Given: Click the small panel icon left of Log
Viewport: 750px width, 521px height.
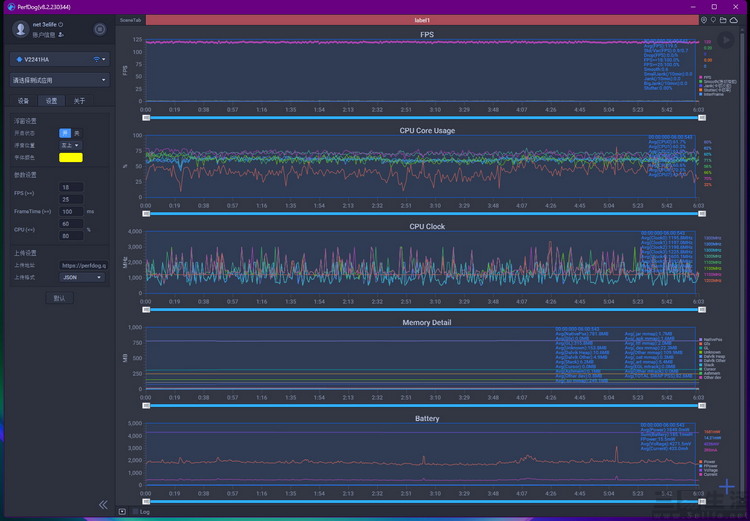Looking at the screenshot, I should [x=122, y=511].
